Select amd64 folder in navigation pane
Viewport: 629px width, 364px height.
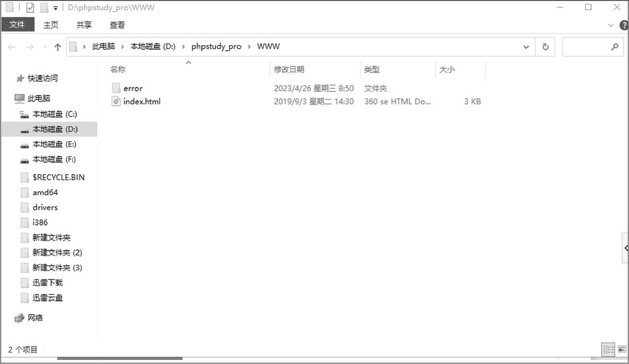(x=45, y=192)
